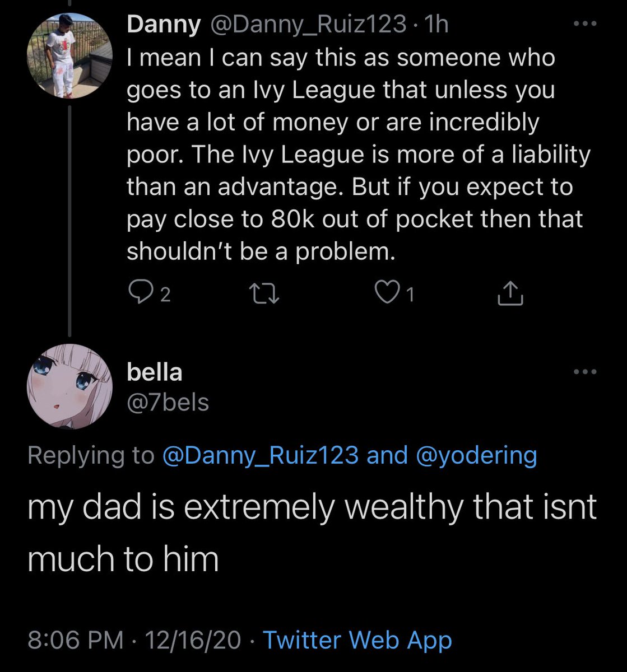Viewport: 627px width, 672px height.
Task: Open Danny's profile picture
Action: (x=69, y=56)
